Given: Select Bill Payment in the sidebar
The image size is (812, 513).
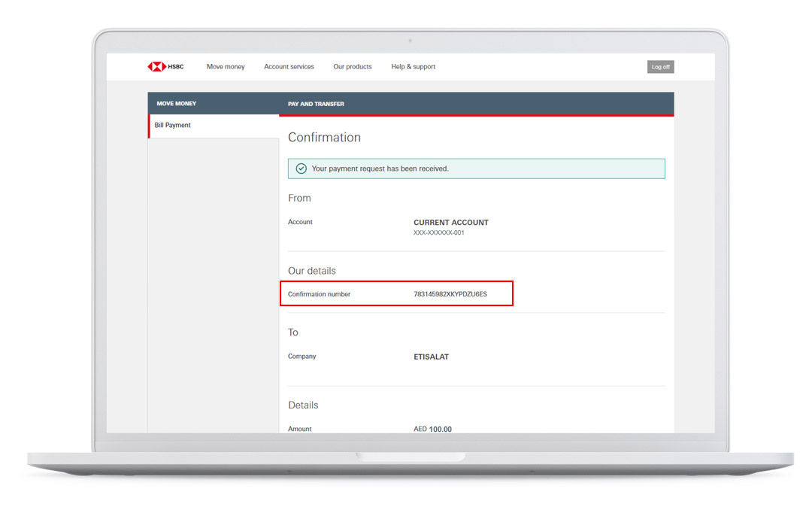Looking at the screenshot, I should 214,126.
